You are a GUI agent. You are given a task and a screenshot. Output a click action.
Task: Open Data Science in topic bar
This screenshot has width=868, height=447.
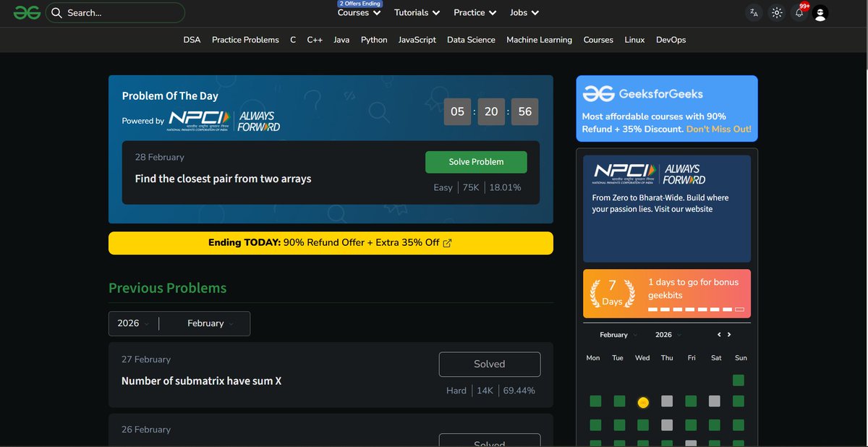[x=471, y=40]
